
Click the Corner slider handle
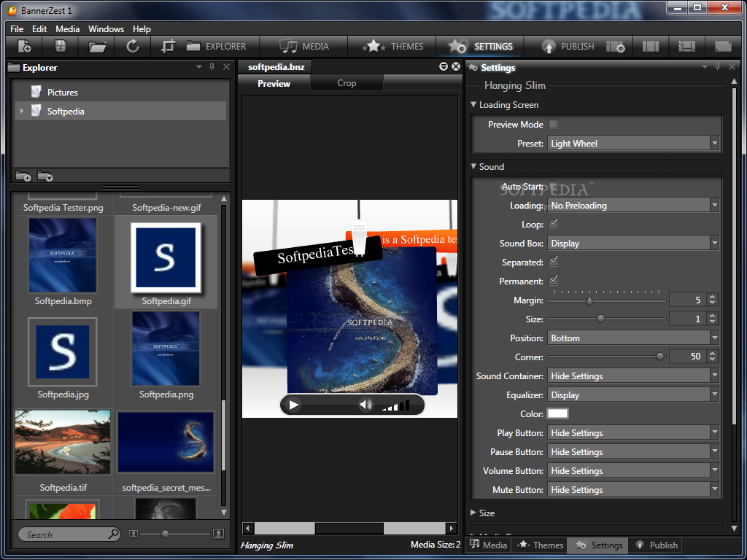[659, 356]
